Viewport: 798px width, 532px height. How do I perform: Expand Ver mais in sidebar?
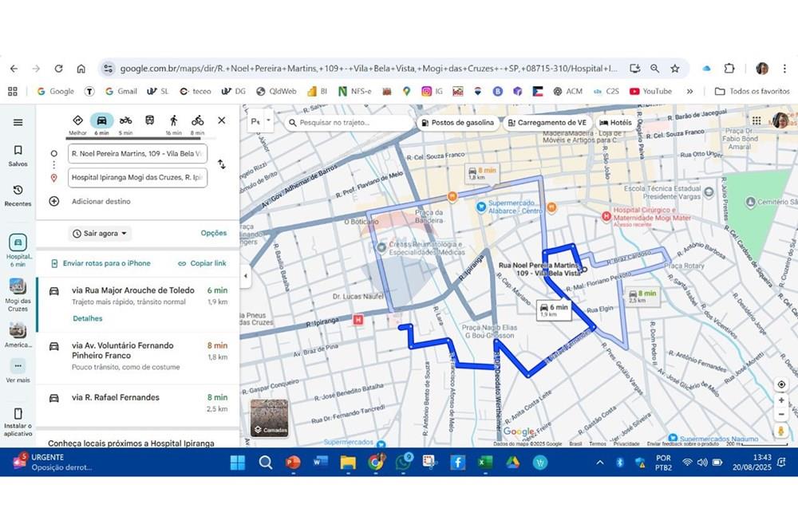tap(18, 369)
